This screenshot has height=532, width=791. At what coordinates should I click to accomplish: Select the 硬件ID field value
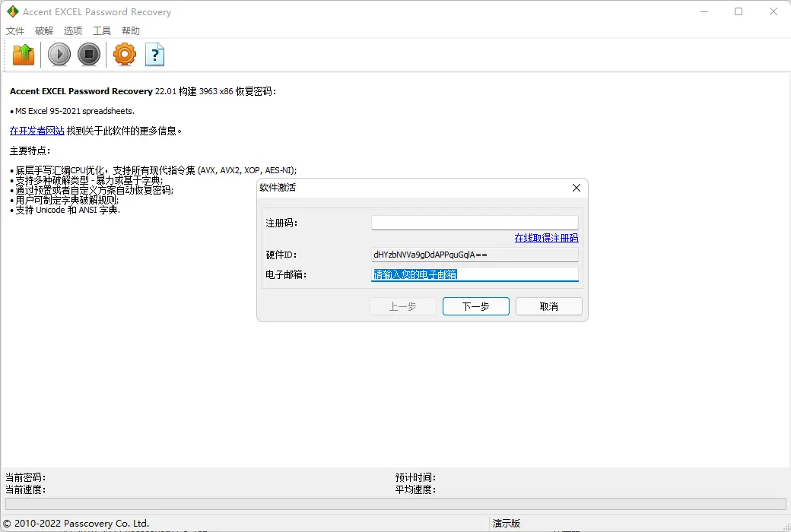point(475,255)
